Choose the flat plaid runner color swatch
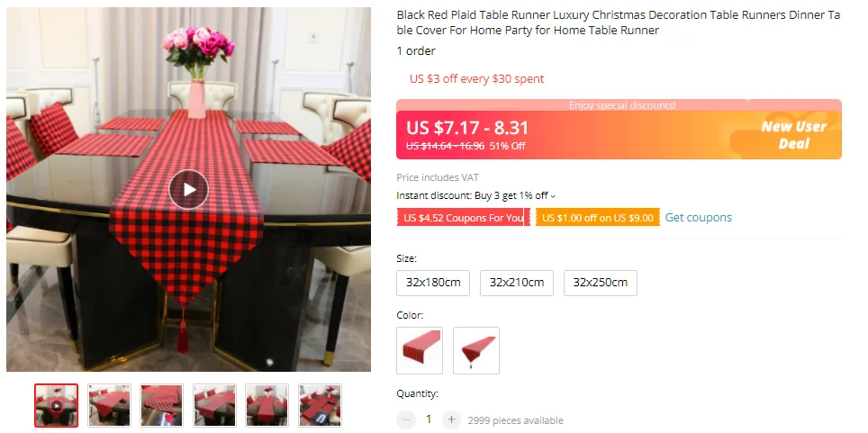Screen dimensions: 868x433 click(x=420, y=350)
